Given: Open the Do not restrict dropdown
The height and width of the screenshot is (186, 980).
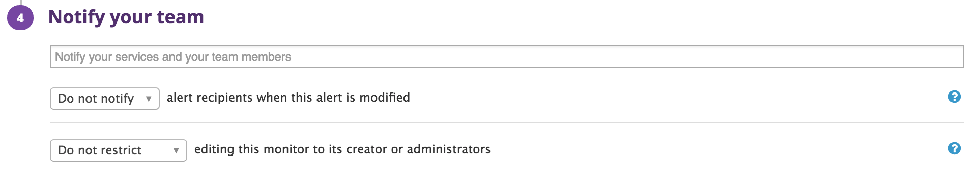Looking at the screenshot, I should [x=119, y=150].
